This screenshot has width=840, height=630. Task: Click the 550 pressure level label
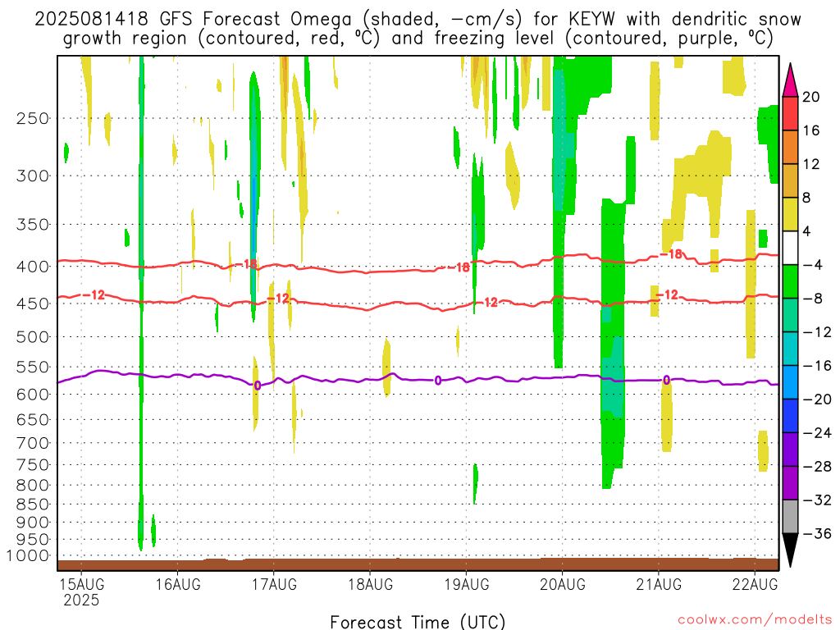point(33,367)
